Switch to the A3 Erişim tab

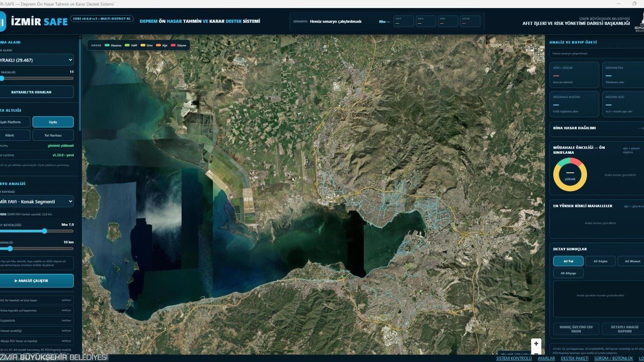point(600,261)
